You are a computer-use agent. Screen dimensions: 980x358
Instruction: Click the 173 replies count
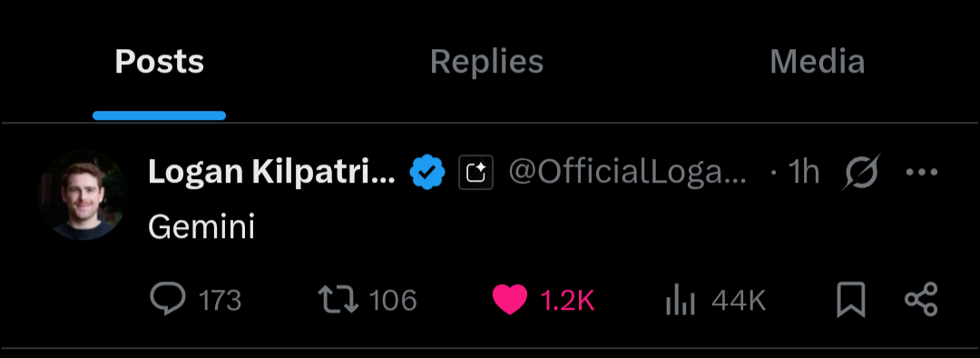[220, 301]
